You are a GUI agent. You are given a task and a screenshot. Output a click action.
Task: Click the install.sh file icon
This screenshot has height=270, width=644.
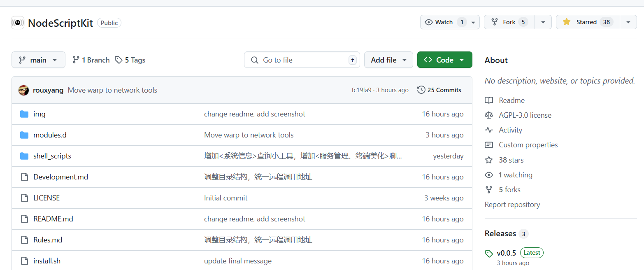(24, 261)
